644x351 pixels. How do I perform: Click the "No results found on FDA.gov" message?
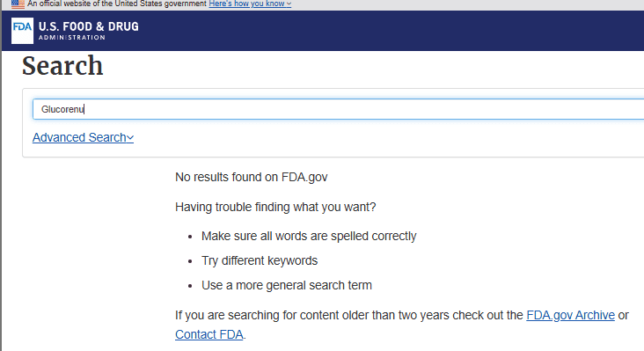point(252,178)
